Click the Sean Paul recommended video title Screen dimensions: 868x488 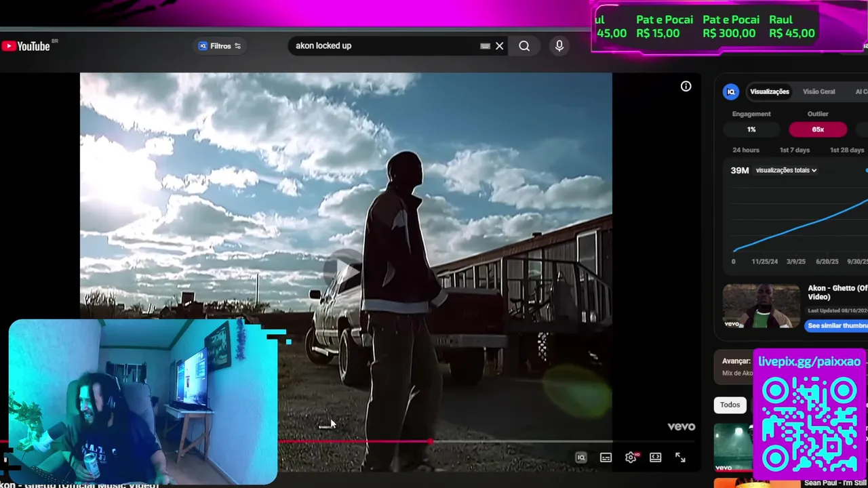(x=835, y=483)
